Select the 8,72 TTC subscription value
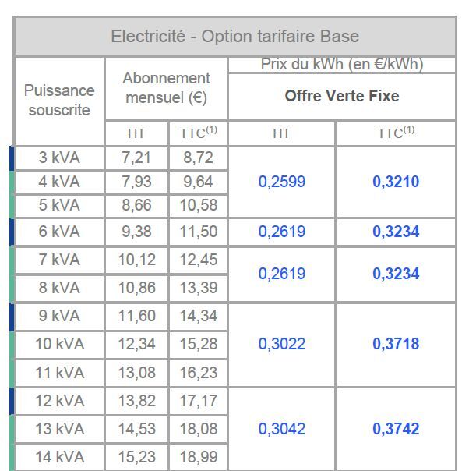 click(198, 158)
